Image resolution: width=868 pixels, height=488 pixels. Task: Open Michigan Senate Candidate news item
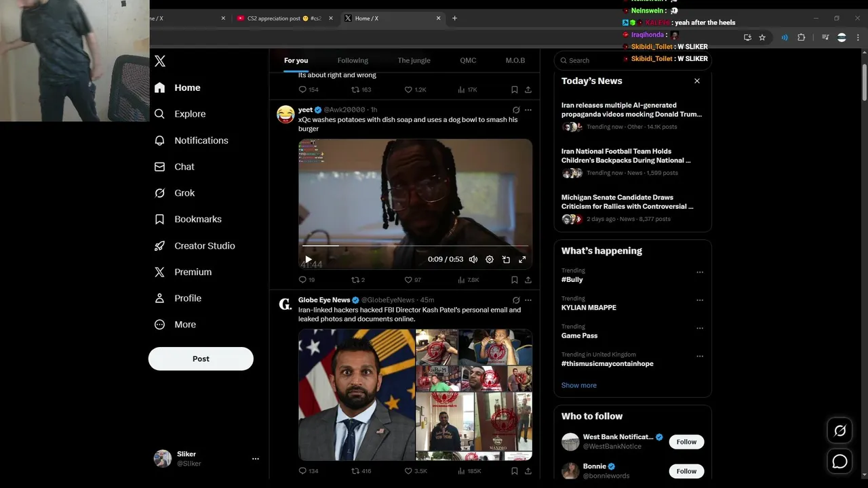coord(632,208)
